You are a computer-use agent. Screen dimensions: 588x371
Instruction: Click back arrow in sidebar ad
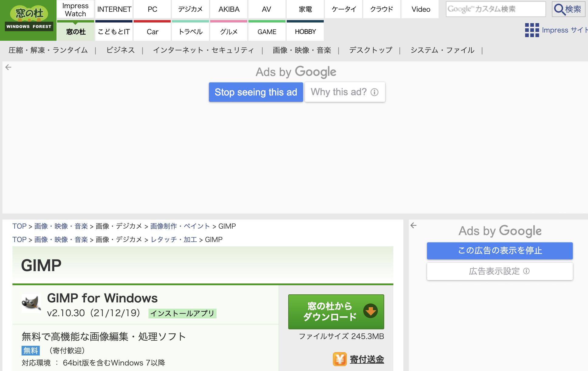point(413,225)
